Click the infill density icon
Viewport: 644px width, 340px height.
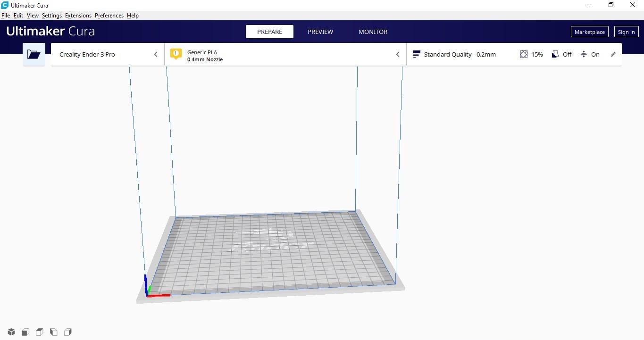524,54
